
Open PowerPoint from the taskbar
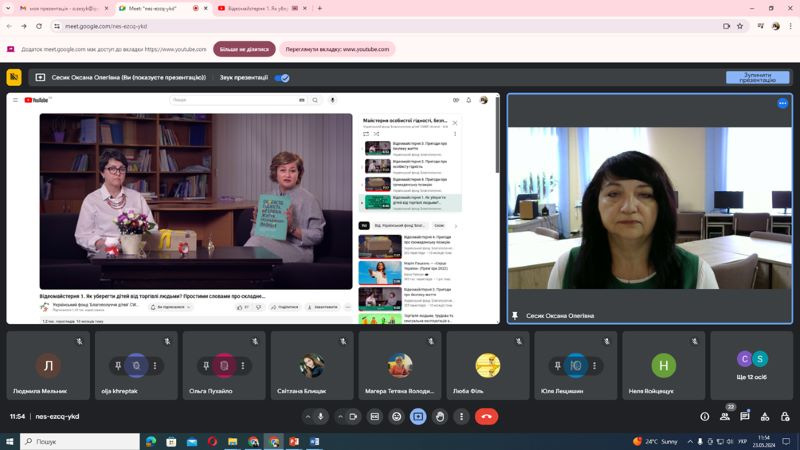294,441
